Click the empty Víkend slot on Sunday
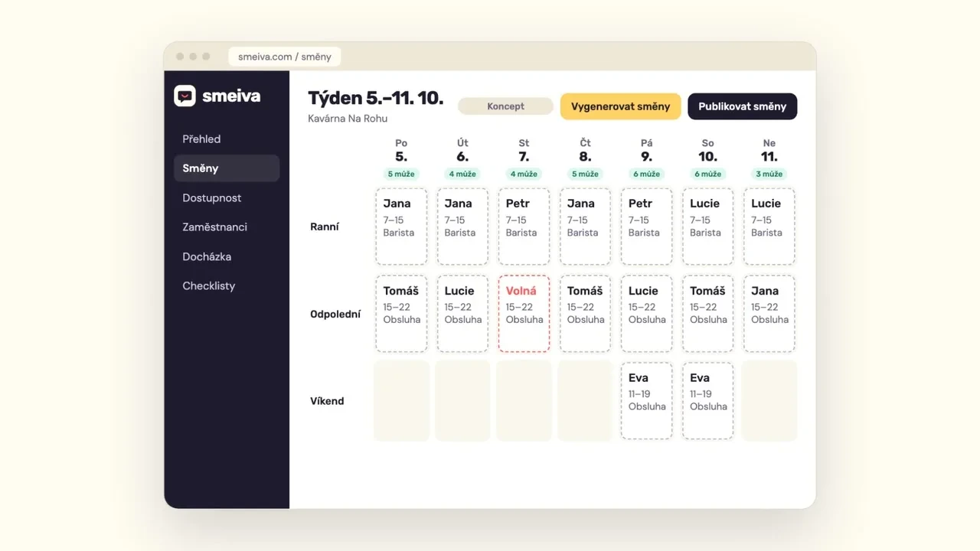The height and width of the screenshot is (551, 980). [x=769, y=401]
